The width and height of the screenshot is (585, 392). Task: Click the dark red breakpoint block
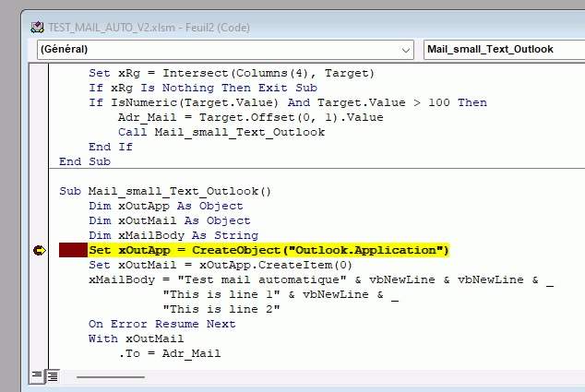click(73, 251)
